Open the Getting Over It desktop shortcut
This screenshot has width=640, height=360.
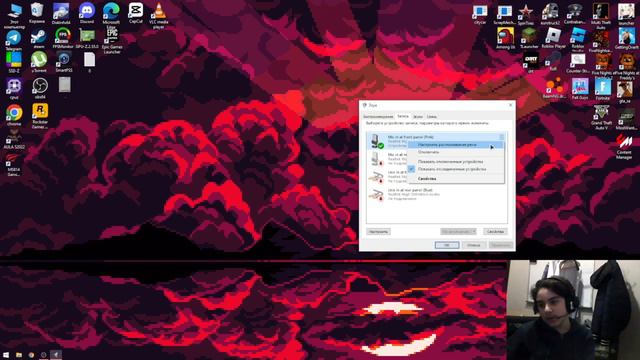pyautogui.click(x=627, y=39)
